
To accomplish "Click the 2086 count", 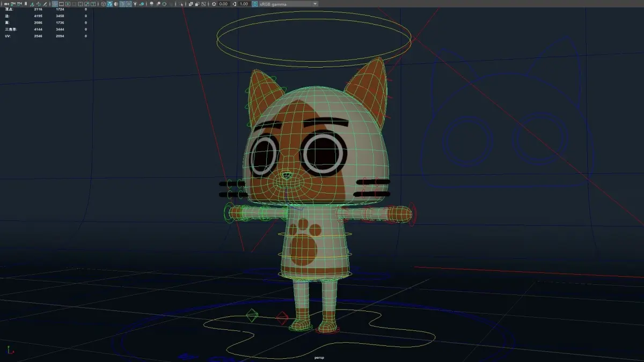I will pyautogui.click(x=37, y=23).
